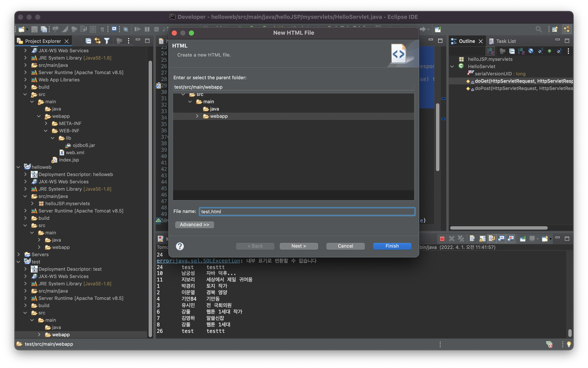The width and height of the screenshot is (588, 368).
Task: Click the Eclipse toolbar search magnifier icon
Action: point(539,29)
